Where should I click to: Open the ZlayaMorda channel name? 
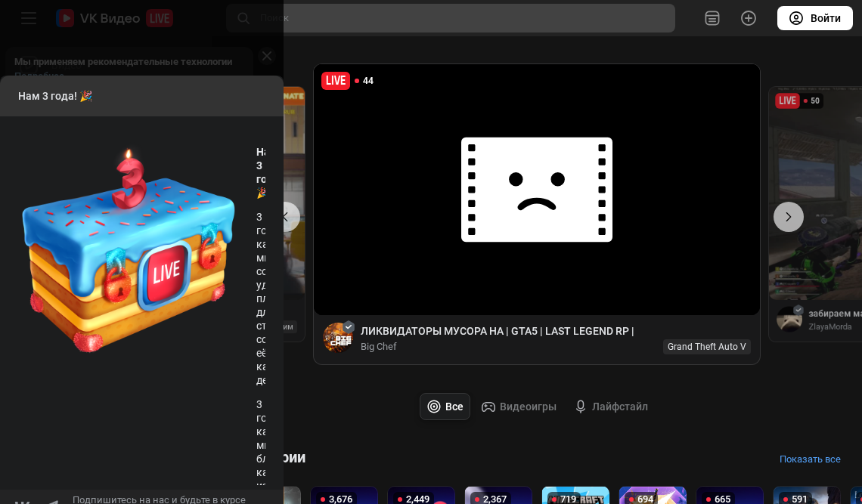[830, 326]
